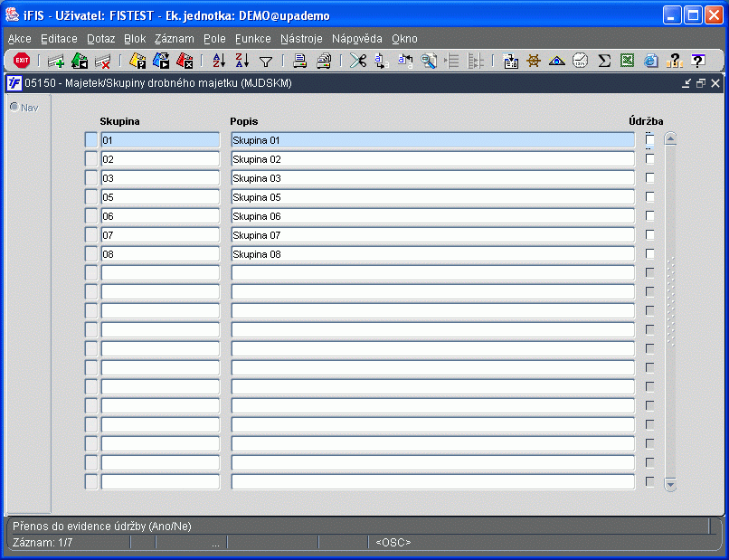Screen dimensions: 729x560
Task: Click record selector of row 07
Action: [91, 235]
